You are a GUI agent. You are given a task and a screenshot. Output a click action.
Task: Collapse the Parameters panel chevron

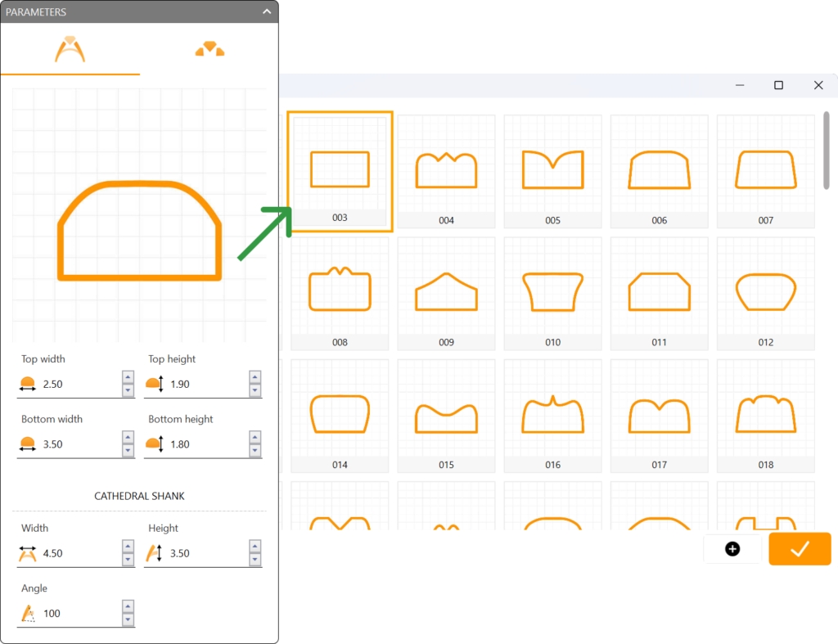267,12
